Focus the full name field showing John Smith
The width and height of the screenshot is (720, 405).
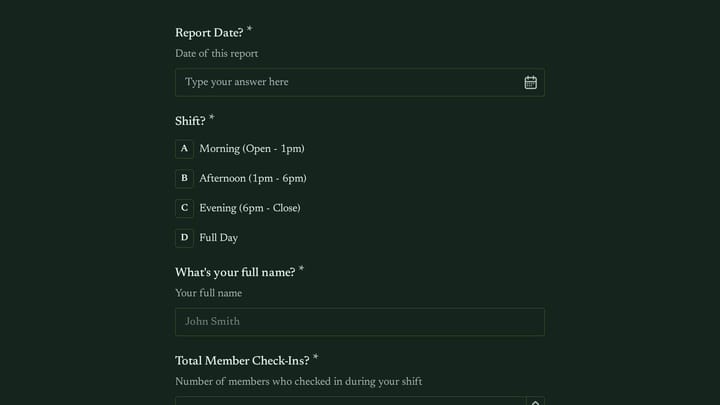[360, 322]
